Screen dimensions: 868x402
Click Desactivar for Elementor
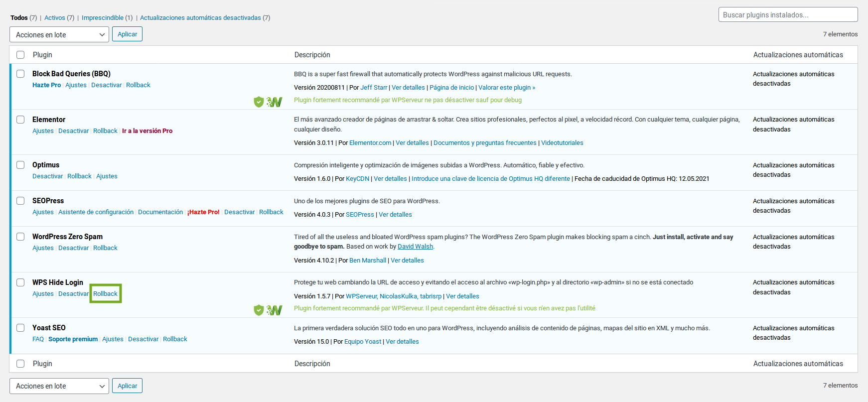[74, 131]
